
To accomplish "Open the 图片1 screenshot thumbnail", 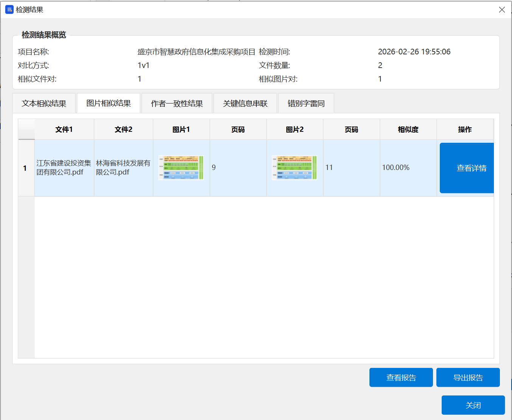I will click(x=181, y=167).
